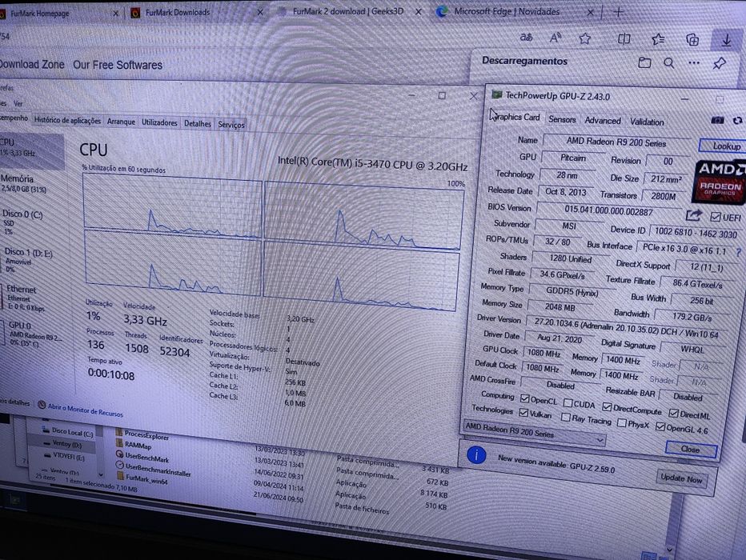Open Histórico de aplicações tab in Task Manager
The height and width of the screenshot is (560, 746).
(x=67, y=120)
